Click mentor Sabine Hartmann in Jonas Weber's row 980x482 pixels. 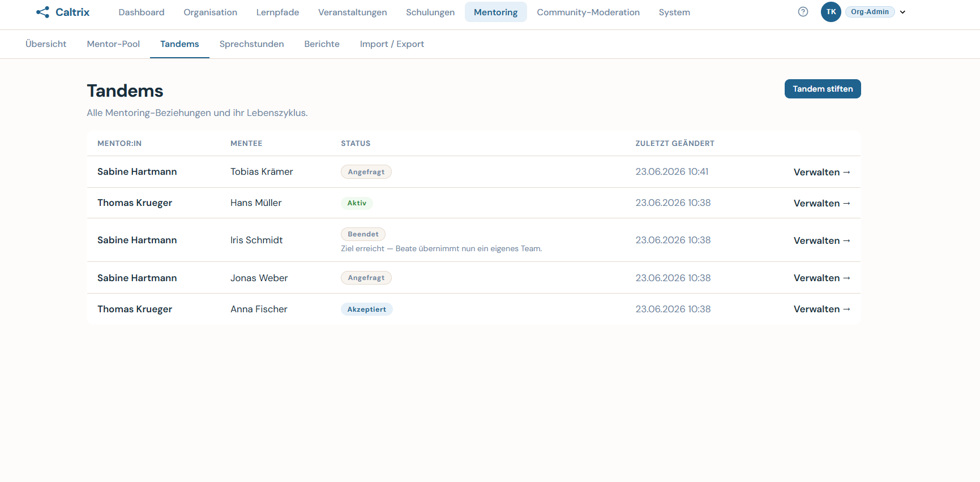pos(137,278)
